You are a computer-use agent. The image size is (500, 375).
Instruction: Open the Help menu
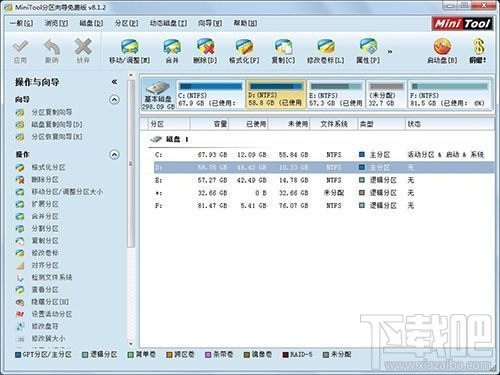[245, 23]
